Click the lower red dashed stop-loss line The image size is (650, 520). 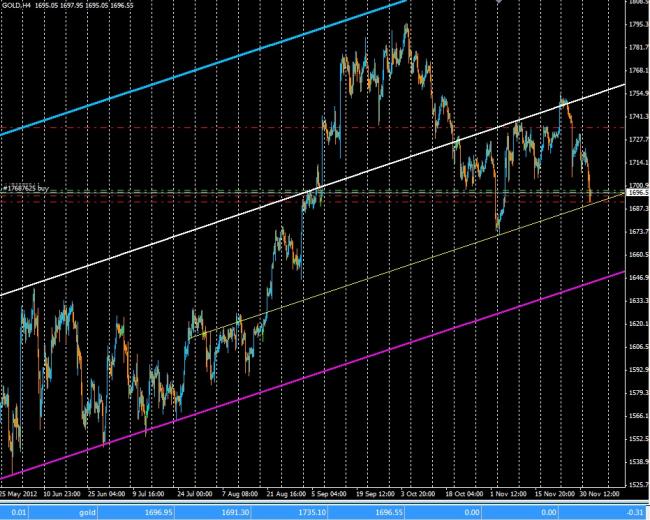click(x=312, y=202)
